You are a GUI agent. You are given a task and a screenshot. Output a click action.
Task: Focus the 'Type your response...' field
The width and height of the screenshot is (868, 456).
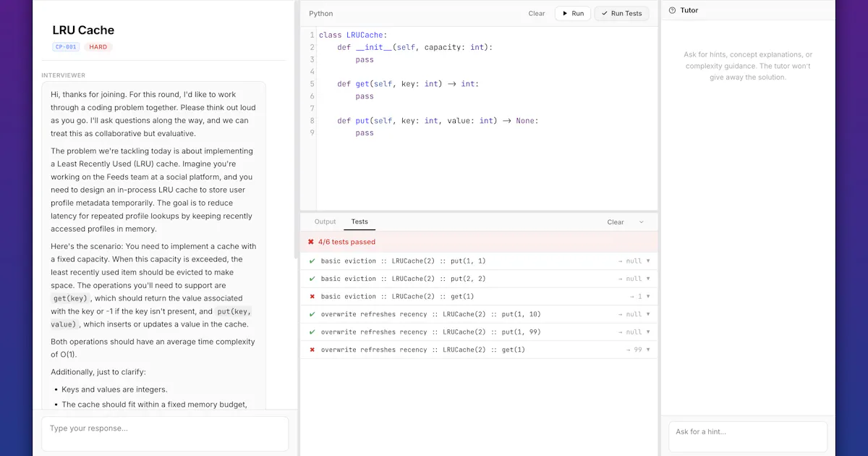[x=165, y=434]
